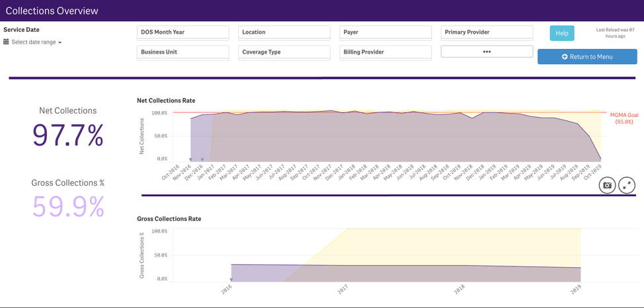Click Return to Menu button
Screen dimensions: 644x308
[x=587, y=57]
